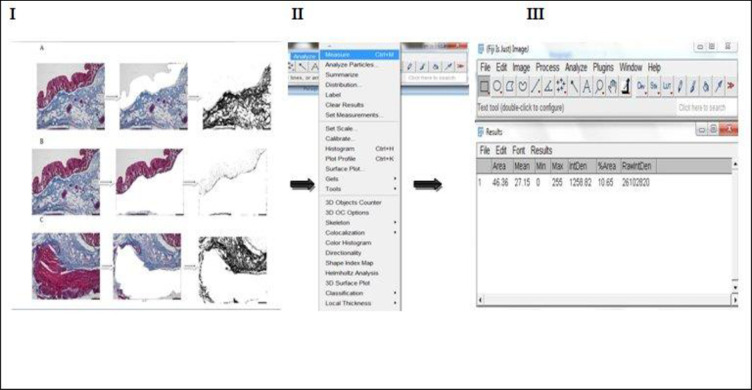Choose Label menu entry
This screenshot has width=752, height=390.
click(x=360, y=95)
